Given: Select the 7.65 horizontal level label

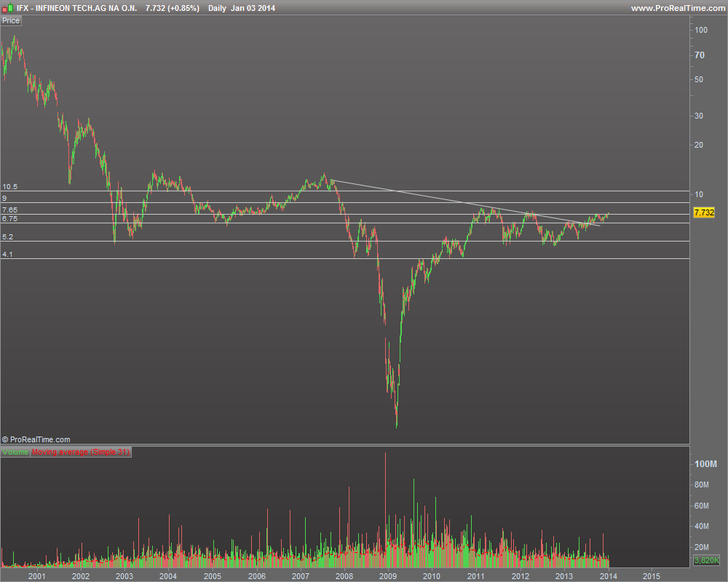Looking at the screenshot, I should pyautogui.click(x=9, y=210).
